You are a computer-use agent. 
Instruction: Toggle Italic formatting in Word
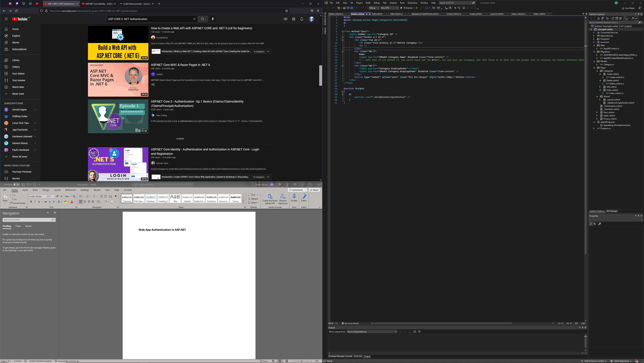tap(35, 201)
